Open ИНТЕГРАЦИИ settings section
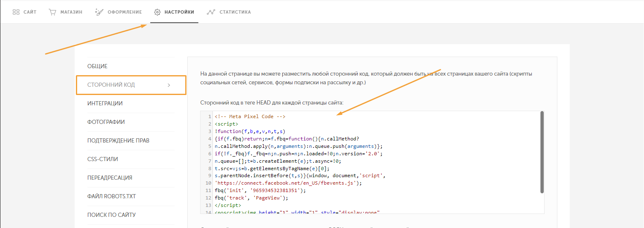 pyautogui.click(x=105, y=103)
